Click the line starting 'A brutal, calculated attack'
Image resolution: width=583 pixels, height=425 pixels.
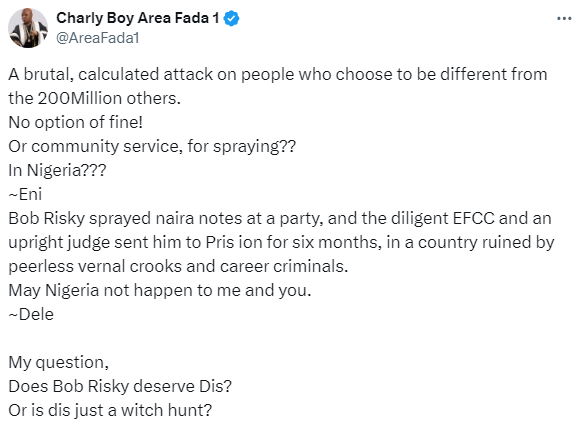278,74
